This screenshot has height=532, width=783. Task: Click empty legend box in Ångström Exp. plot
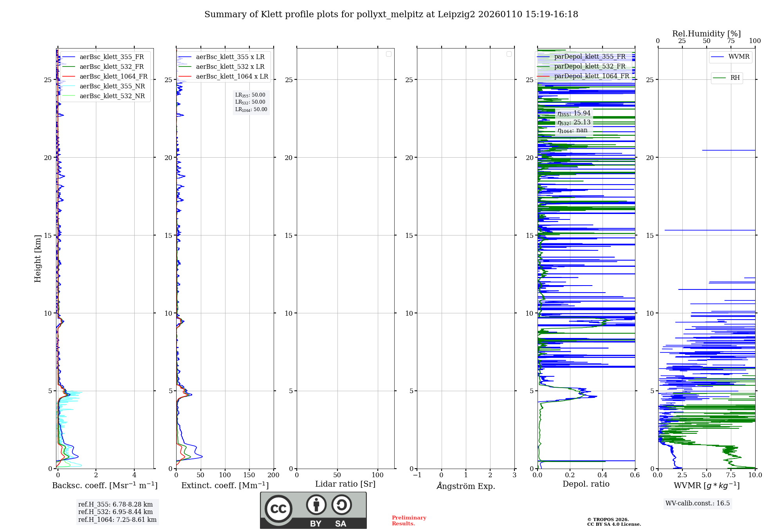509,54
